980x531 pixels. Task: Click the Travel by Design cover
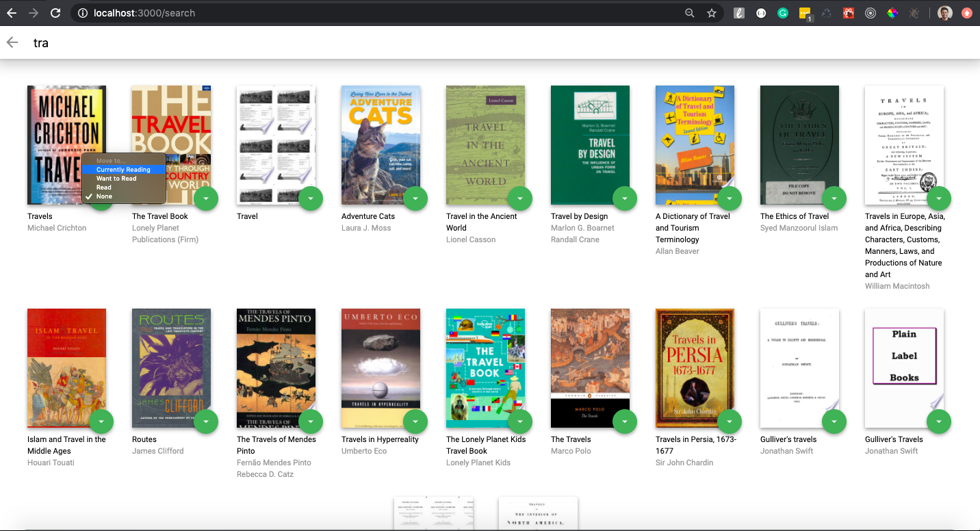click(x=590, y=145)
